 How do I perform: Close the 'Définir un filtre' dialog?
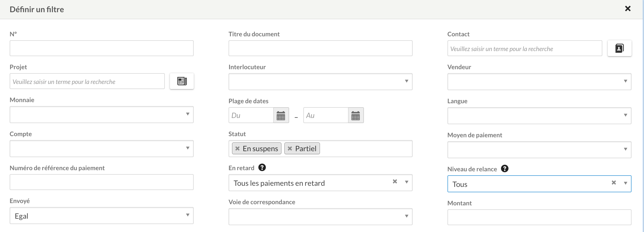(x=628, y=9)
